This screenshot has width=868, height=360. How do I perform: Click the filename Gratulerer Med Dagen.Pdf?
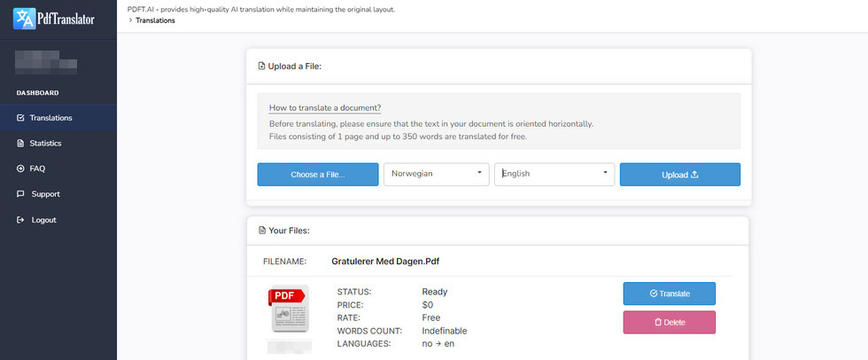[385, 262]
